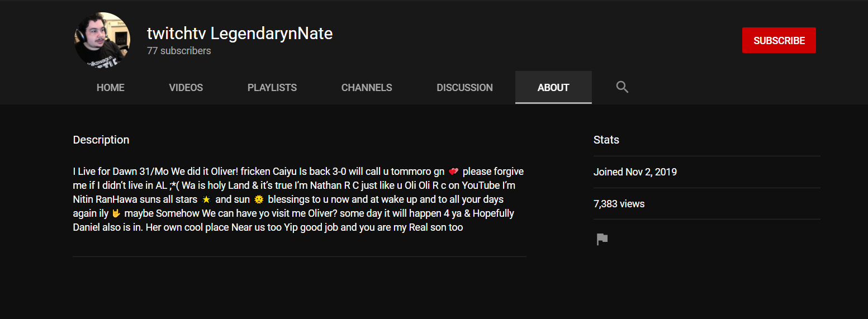Select the About tab
Screen dimensions: 868x319
pos(553,87)
